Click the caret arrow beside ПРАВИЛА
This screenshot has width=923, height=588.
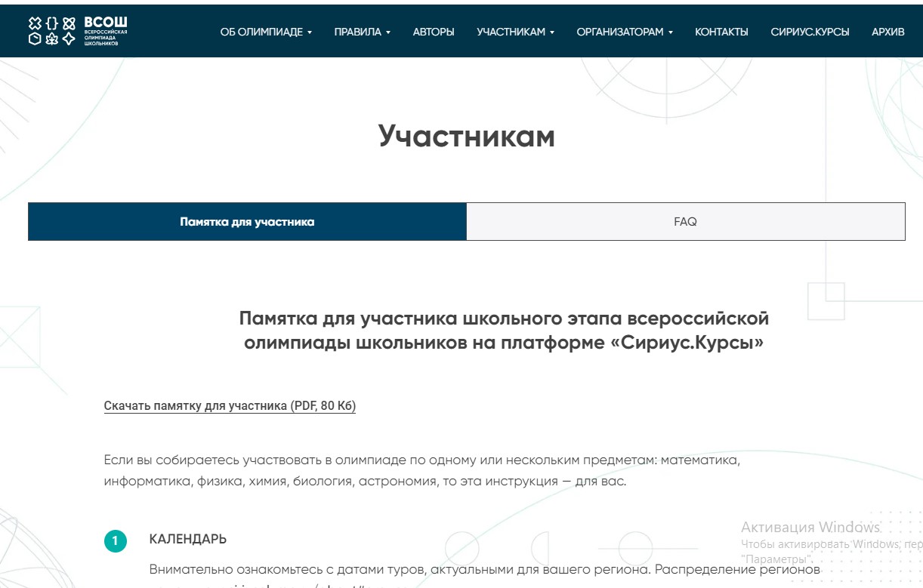tap(388, 32)
